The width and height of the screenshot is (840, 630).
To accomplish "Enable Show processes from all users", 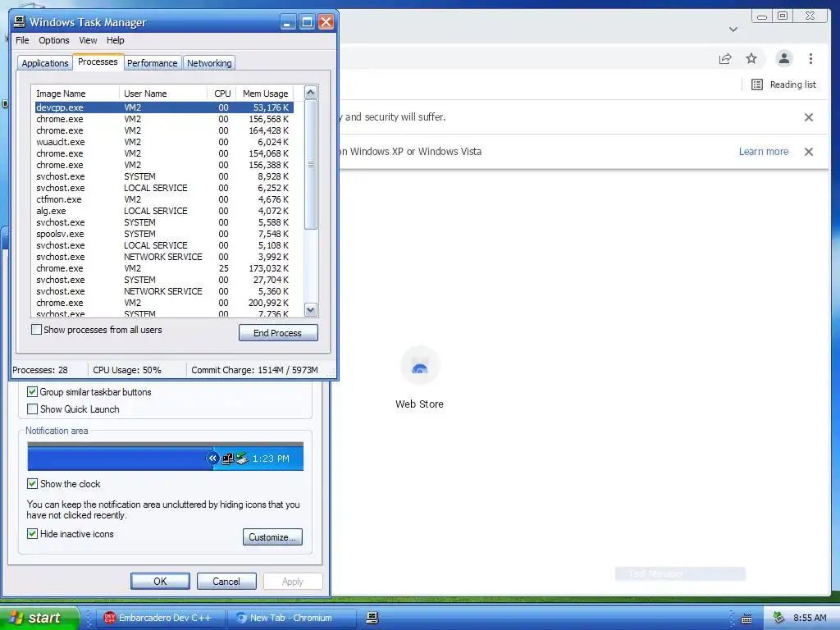I will 36,330.
